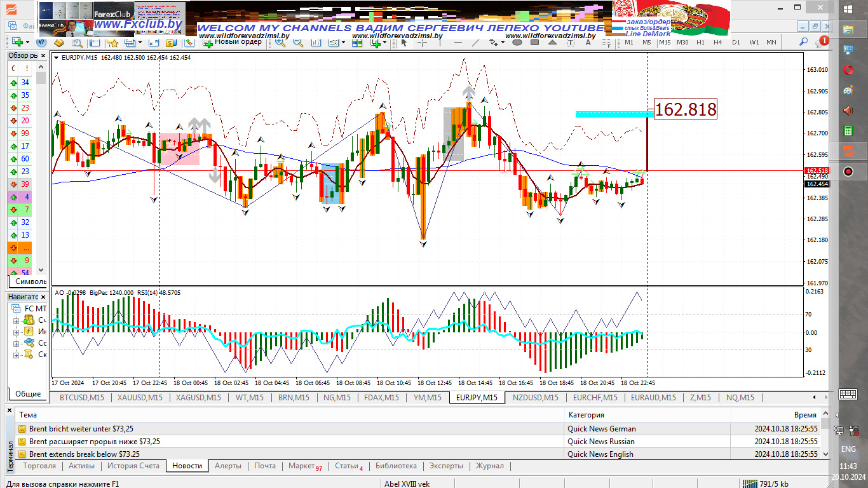
Task: Close the Market Watch panel
Action: pyautogui.click(x=43, y=55)
